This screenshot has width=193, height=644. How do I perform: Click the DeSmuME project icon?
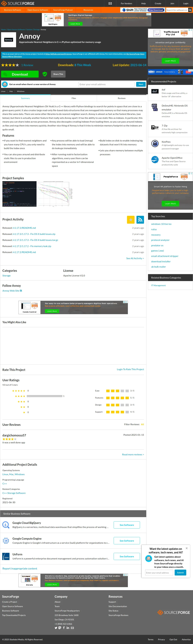tap(155, 107)
